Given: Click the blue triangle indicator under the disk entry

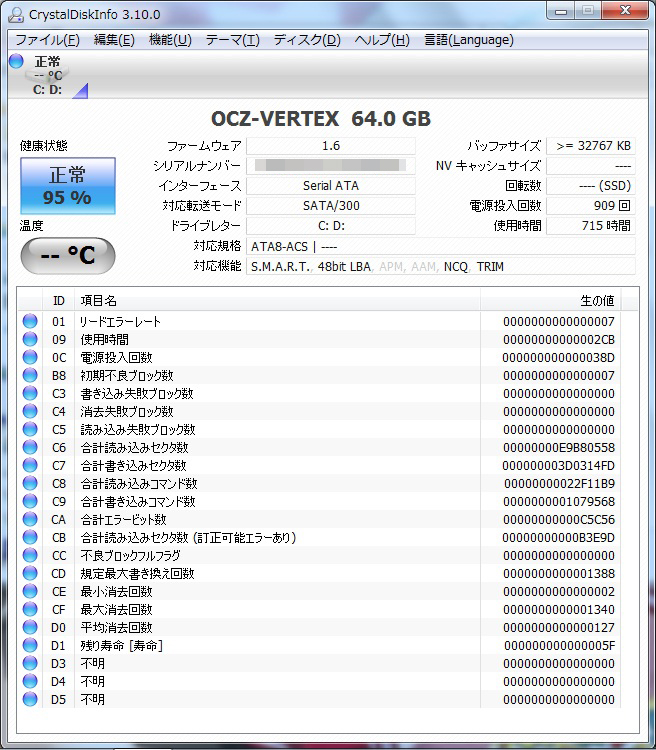Looking at the screenshot, I should pos(80,90).
